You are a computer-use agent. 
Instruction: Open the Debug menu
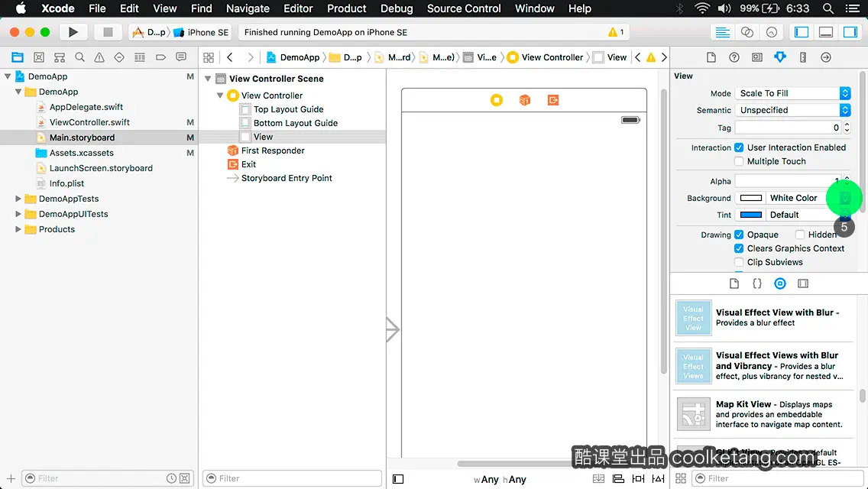397,8
